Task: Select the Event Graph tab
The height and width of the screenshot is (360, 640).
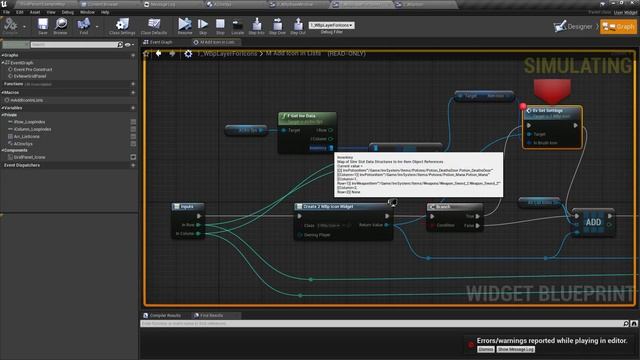Action: coord(158,42)
